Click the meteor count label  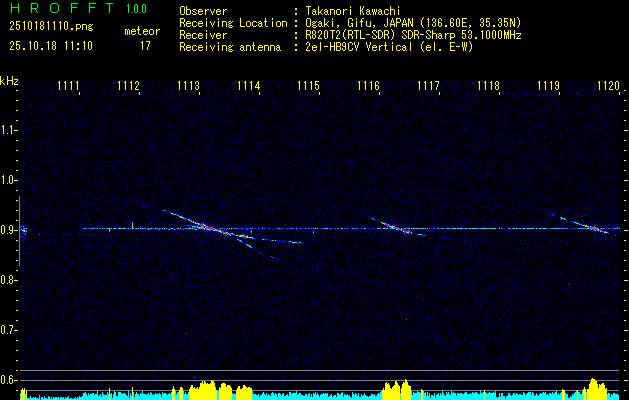[x=142, y=31]
